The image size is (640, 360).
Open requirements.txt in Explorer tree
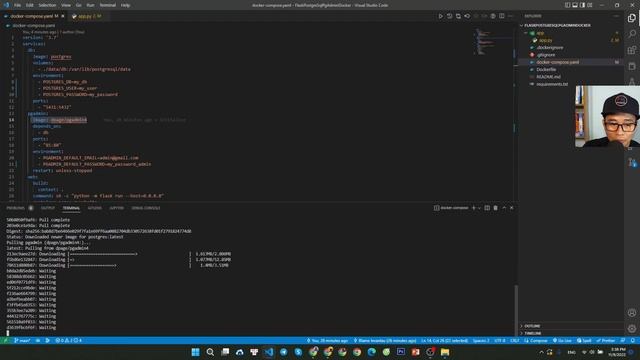[x=552, y=84]
